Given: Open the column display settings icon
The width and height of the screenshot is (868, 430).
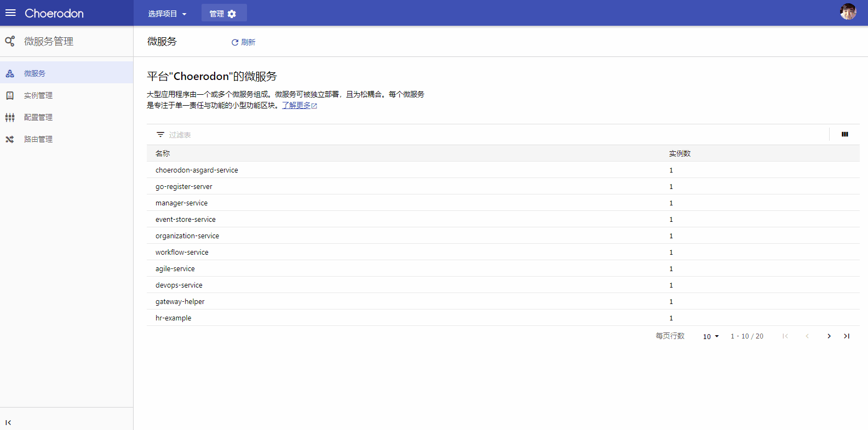Looking at the screenshot, I should (845, 134).
